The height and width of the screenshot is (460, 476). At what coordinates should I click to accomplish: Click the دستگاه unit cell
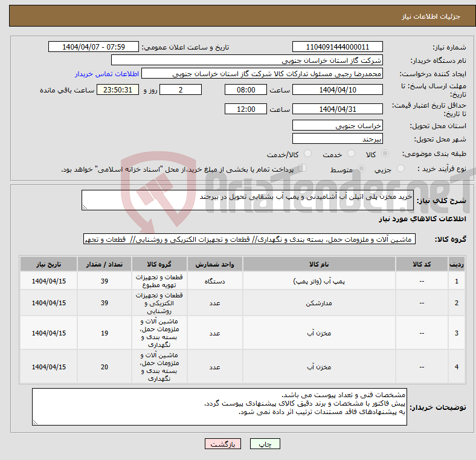[x=214, y=281]
